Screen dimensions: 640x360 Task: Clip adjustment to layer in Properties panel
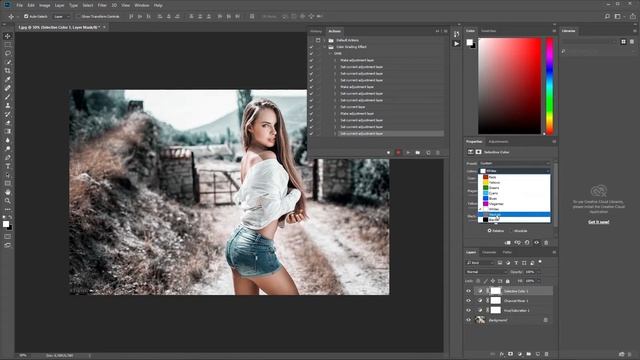507,242
